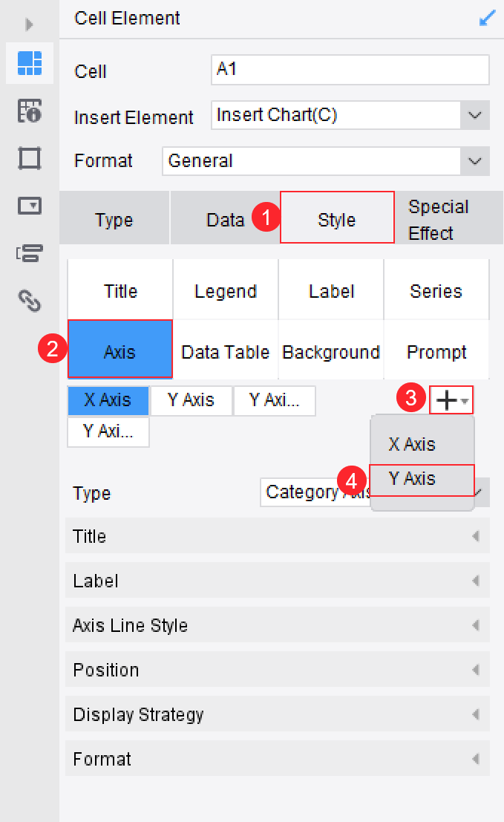This screenshot has width=504, height=822.
Task: Choose Y Axis from popup menu
Action: click(x=422, y=480)
